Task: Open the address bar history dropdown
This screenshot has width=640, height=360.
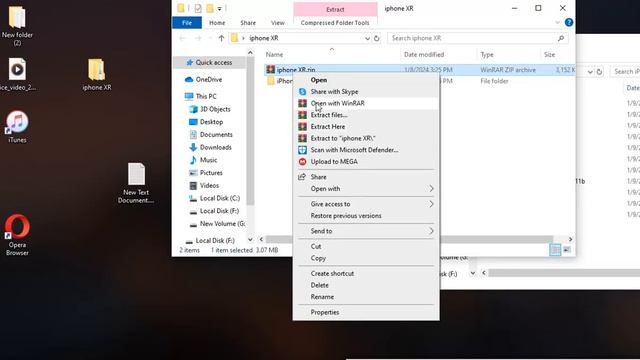Action: click(367, 38)
